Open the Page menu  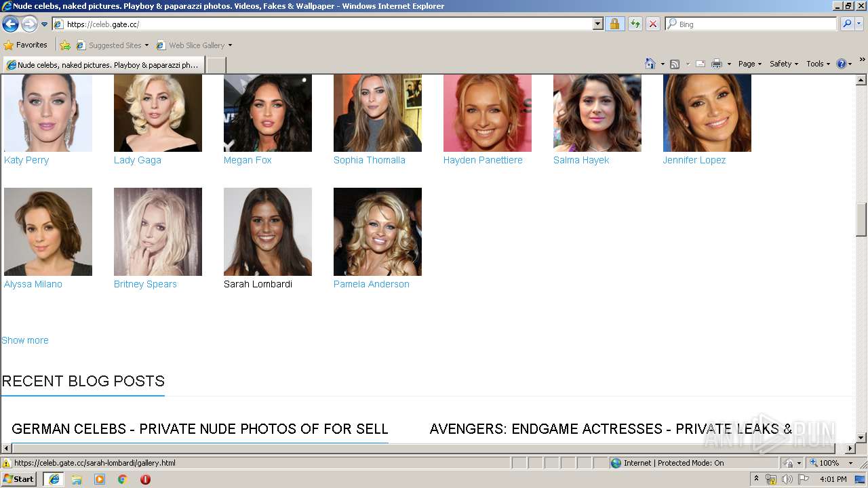tap(749, 64)
